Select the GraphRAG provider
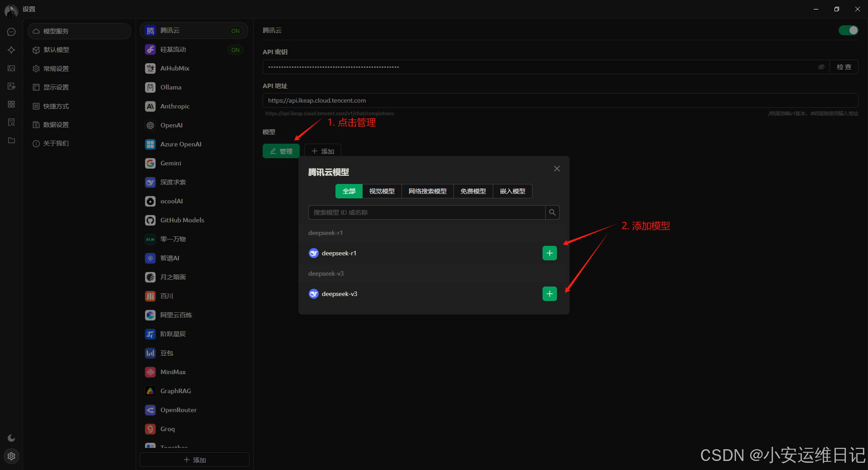 [193, 391]
